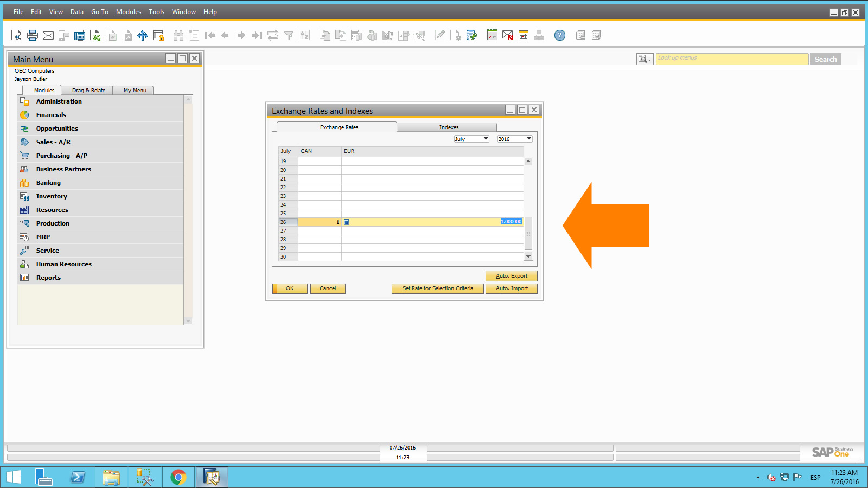
Task: Click the Look up menus search field
Action: point(732,59)
